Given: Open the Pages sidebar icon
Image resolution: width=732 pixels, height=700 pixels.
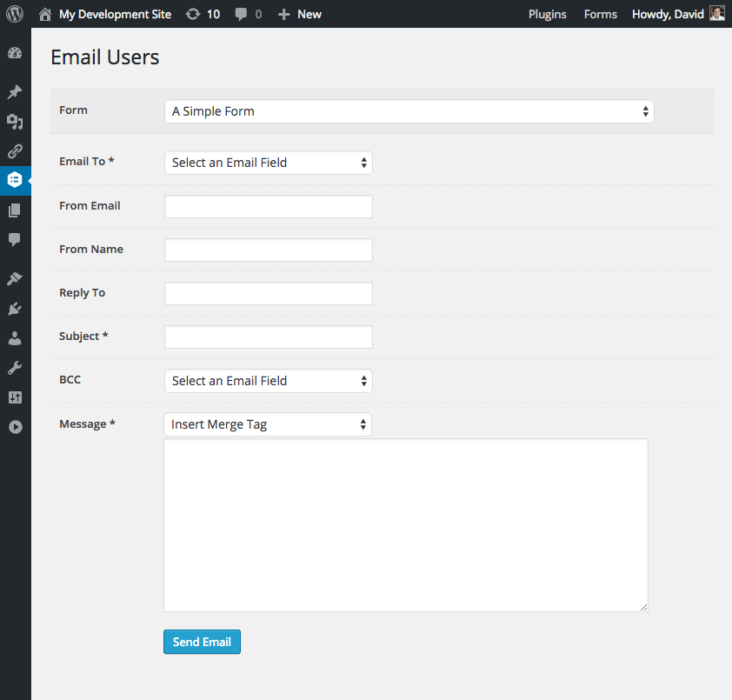Looking at the screenshot, I should [x=15, y=210].
